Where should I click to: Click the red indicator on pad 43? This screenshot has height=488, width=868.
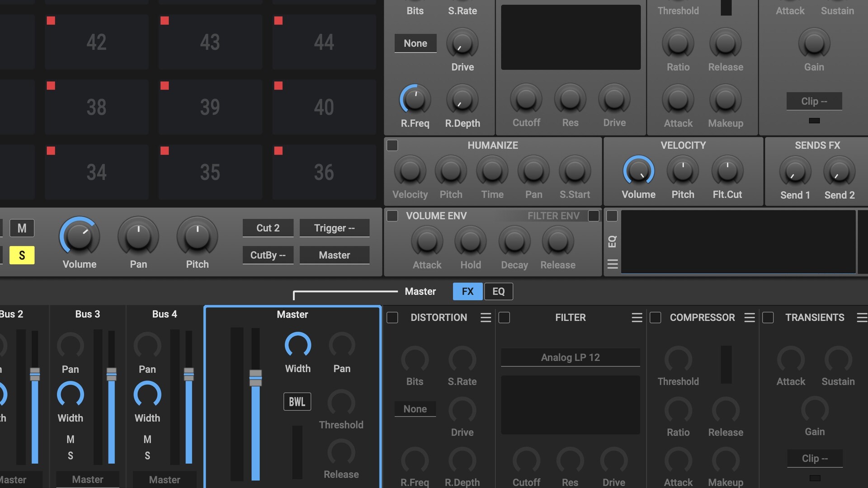pyautogui.click(x=165, y=20)
